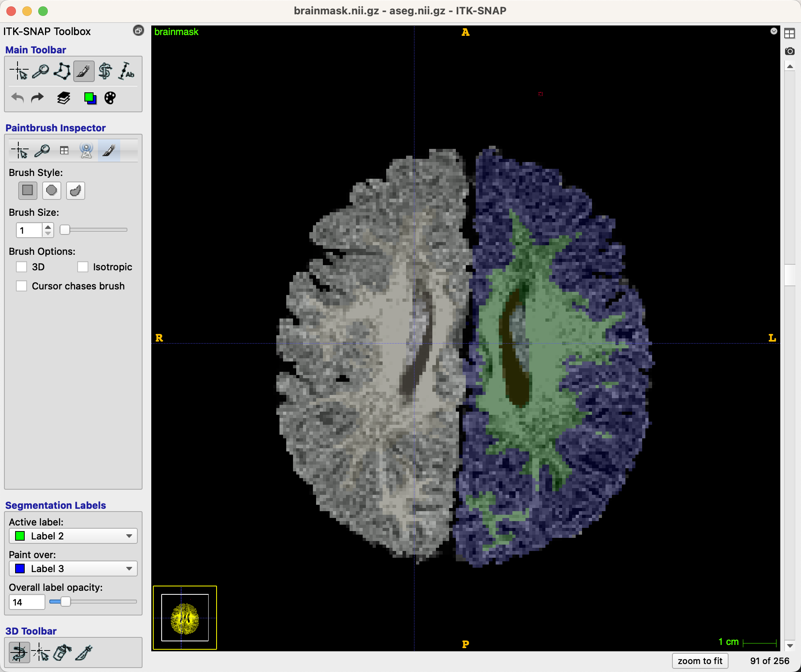Select the 3D spray can tool
This screenshot has height=672, width=801.
[63, 653]
